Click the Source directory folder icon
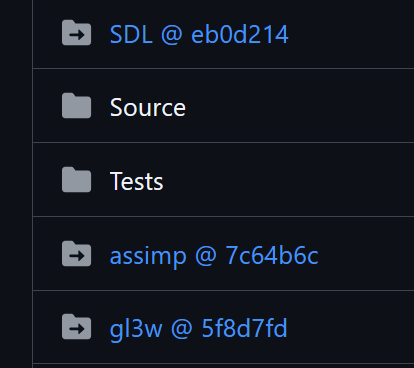This screenshot has height=368, width=414. point(76,106)
